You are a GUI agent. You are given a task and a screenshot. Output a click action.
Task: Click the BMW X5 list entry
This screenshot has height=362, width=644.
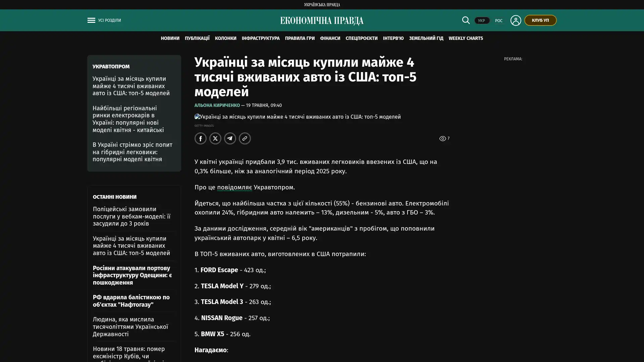click(x=222, y=334)
